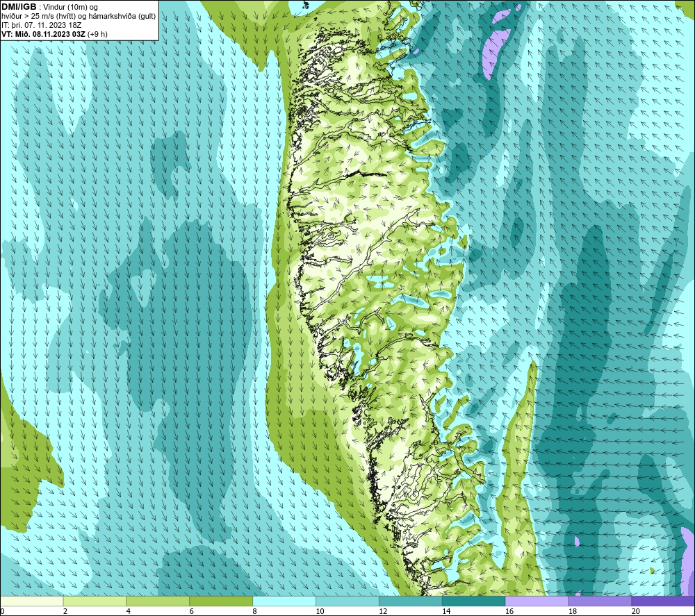Click the dark teal 14–16 legend swatch
Screen dimensions: 695x616
[474, 601]
